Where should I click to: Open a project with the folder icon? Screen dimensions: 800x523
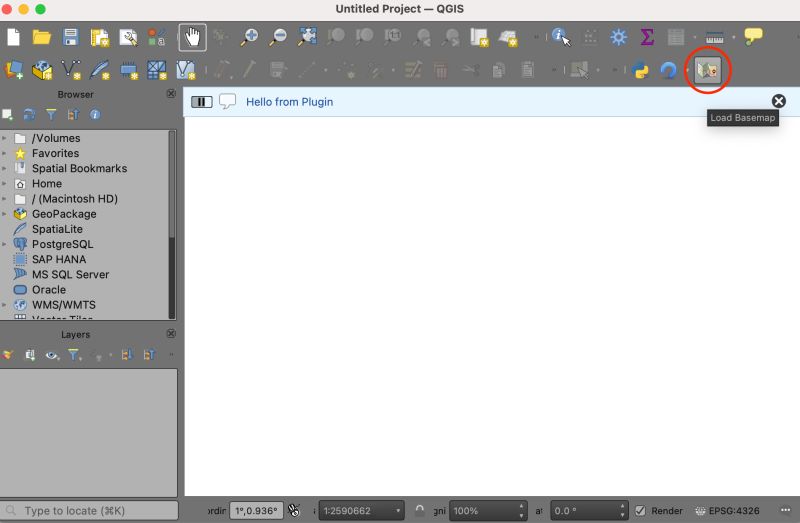pyautogui.click(x=42, y=37)
